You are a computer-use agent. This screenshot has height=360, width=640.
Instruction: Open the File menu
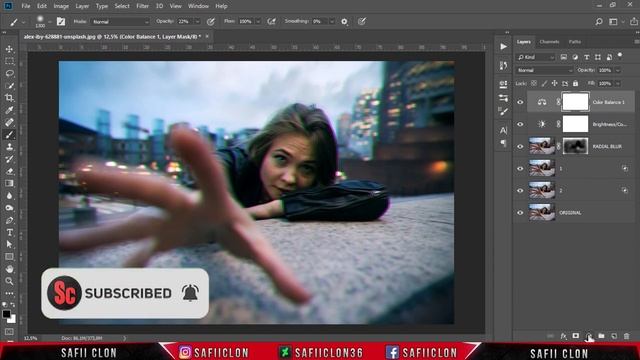26,6
